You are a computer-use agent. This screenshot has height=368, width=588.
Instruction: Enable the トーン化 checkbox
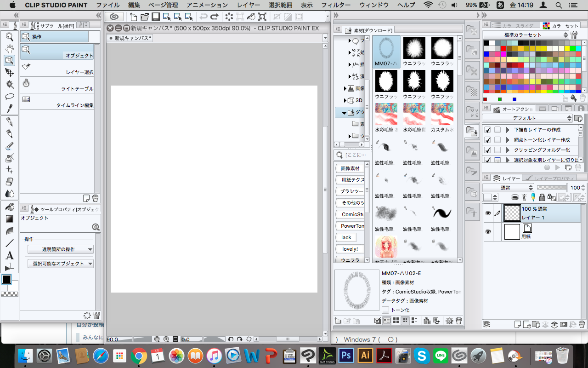coord(385,310)
